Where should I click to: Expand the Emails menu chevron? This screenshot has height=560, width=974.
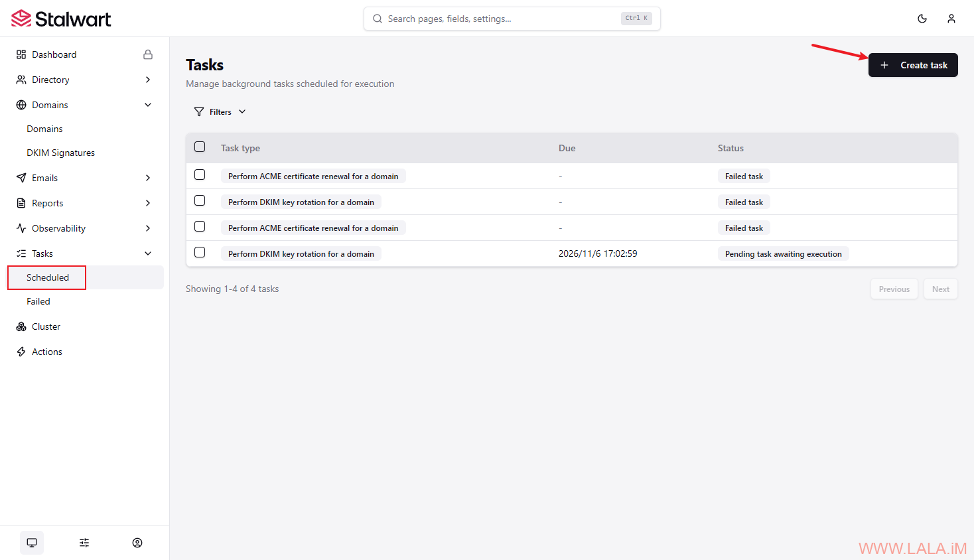[x=148, y=178]
